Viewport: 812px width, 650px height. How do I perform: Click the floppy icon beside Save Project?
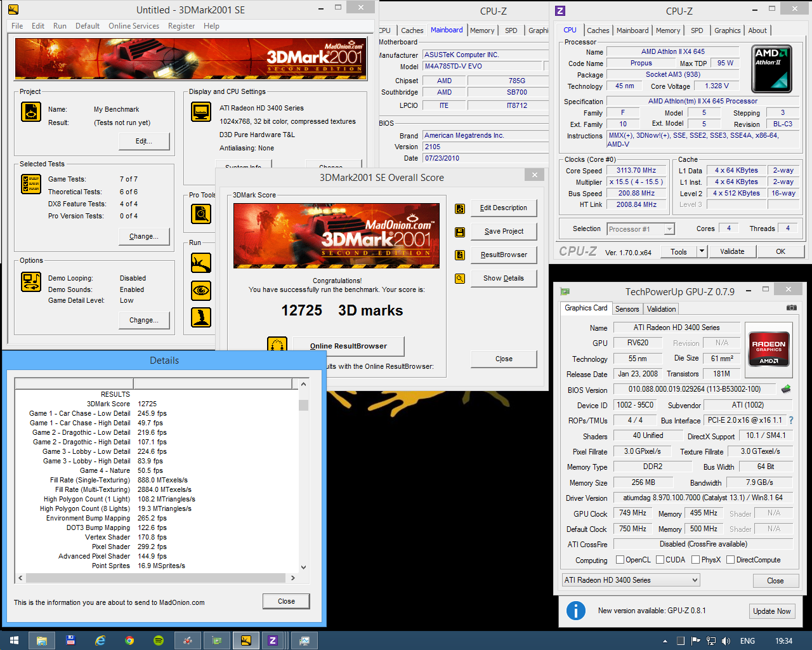click(460, 232)
